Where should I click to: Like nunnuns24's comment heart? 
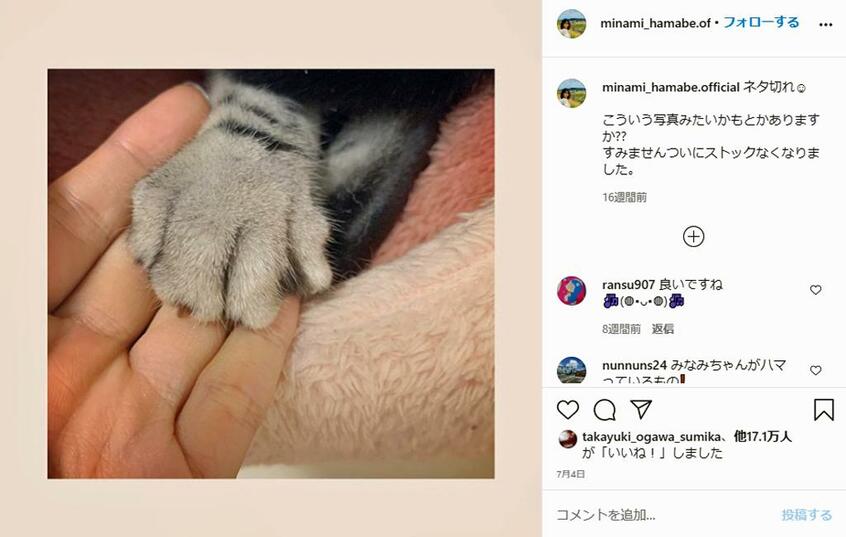pyautogui.click(x=815, y=370)
